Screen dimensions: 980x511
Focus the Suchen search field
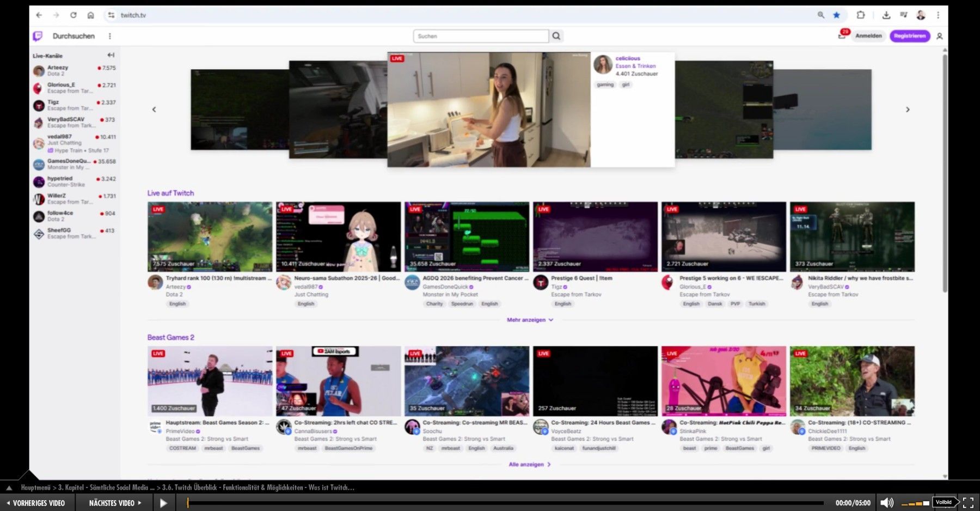[480, 36]
